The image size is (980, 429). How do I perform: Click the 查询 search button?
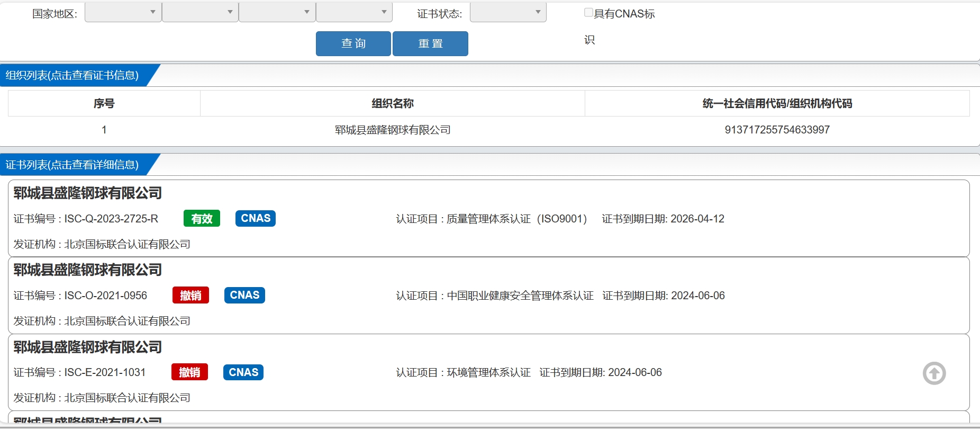tap(353, 43)
